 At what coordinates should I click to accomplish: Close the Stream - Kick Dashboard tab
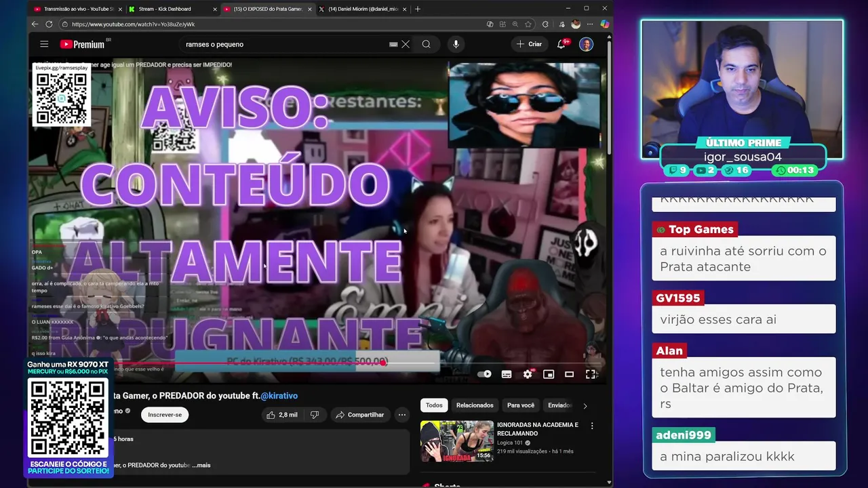coord(215,9)
